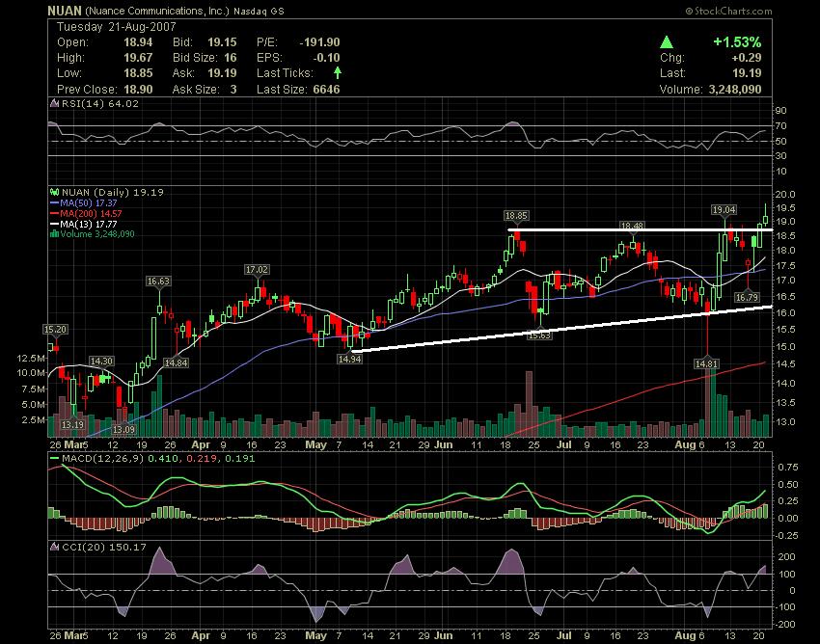Click the green Last Ticks up arrow

[338, 72]
